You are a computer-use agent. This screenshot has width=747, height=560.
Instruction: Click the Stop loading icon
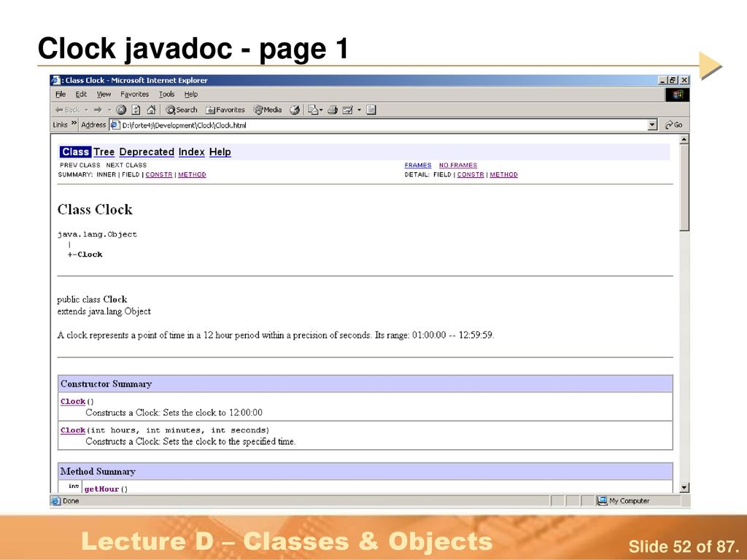(x=121, y=110)
